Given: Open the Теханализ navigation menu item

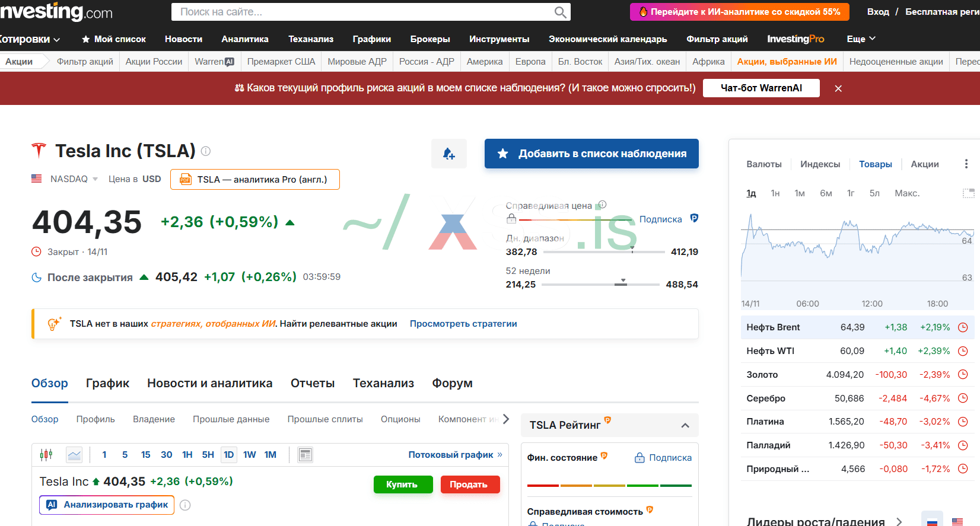Looking at the screenshot, I should [x=311, y=39].
